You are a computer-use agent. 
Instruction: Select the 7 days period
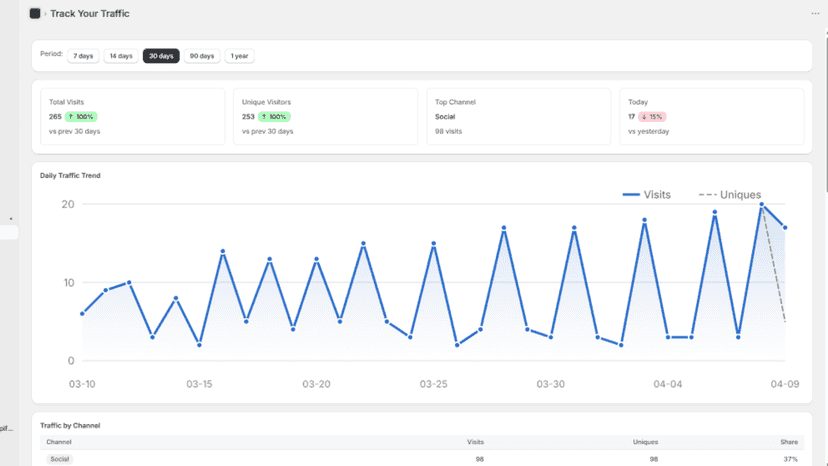pyautogui.click(x=83, y=56)
